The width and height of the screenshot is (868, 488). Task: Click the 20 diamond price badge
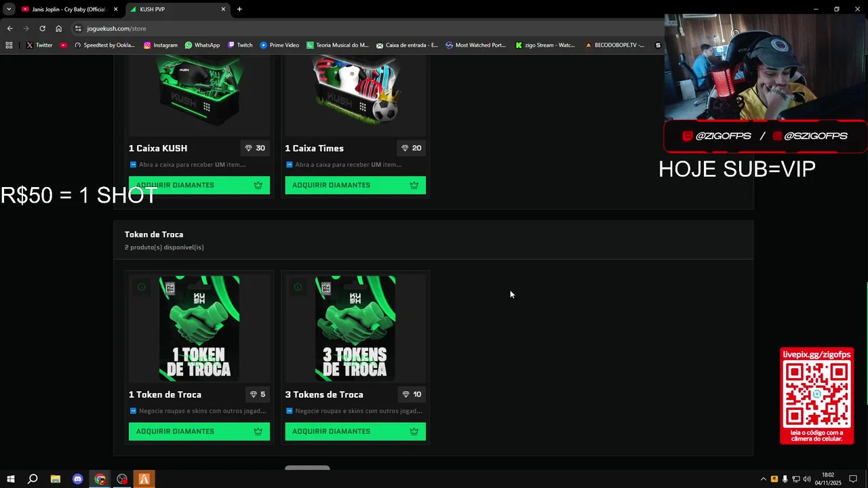tap(411, 148)
